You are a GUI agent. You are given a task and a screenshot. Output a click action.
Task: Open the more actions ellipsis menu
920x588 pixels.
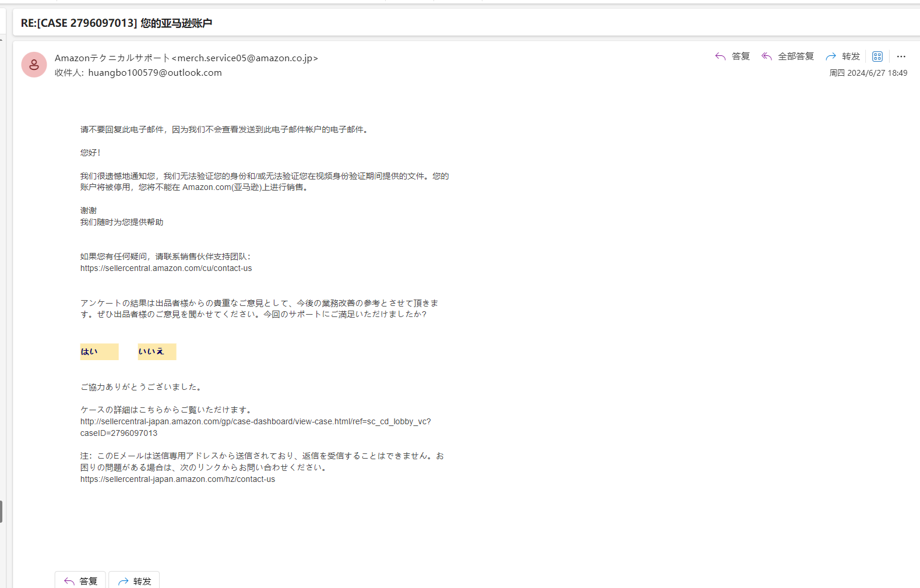tap(901, 57)
